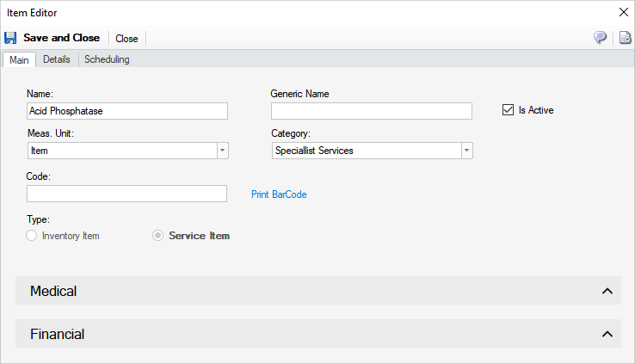Click the Close toolbar button
635x364 pixels.
[x=126, y=39]
